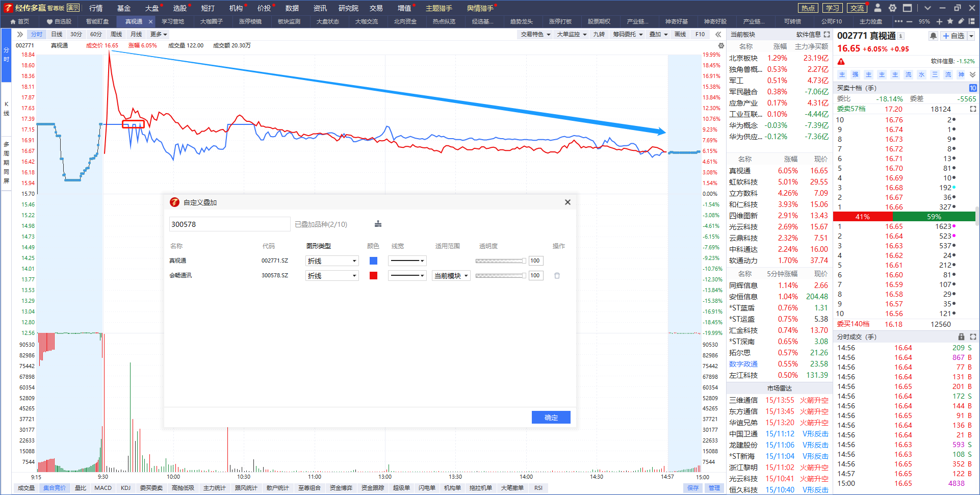
Task: Switch to the 智能盯盘 tab
Action: (x=97, y=21)
